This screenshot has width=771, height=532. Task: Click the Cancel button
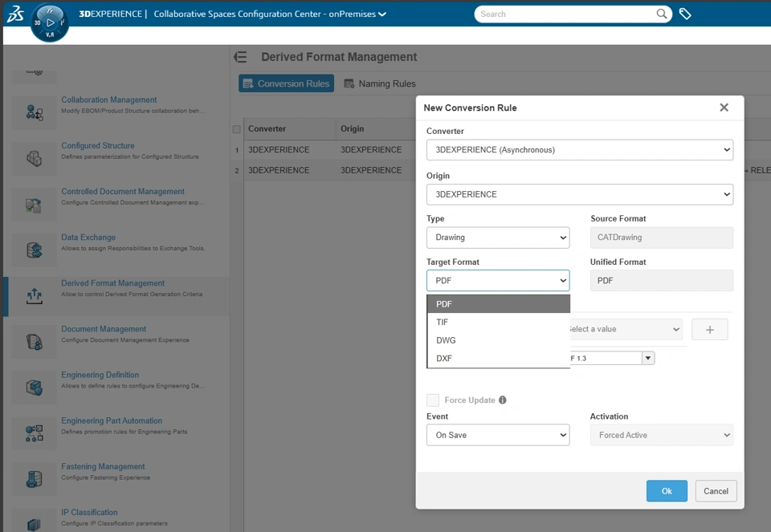pos(716,491)
